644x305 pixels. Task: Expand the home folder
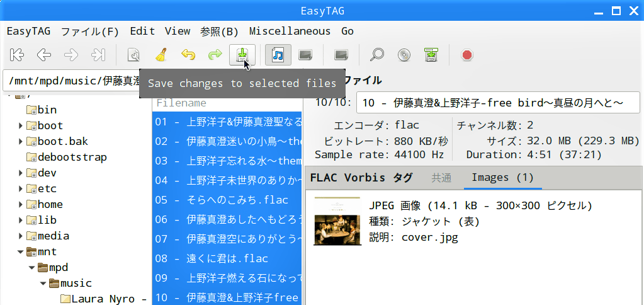pyautogui.click(x=21, y=205)
